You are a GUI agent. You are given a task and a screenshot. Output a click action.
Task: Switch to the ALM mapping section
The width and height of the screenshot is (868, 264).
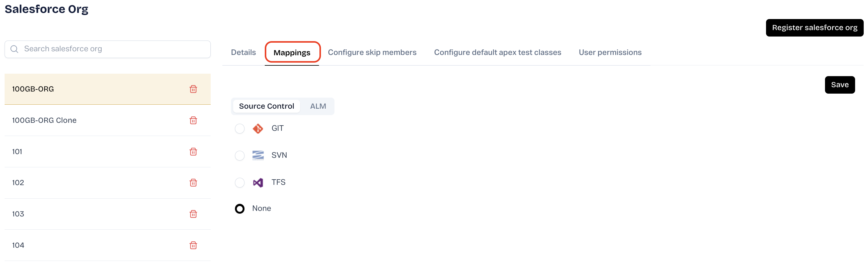pyautogui.click(x=318, y=107)
